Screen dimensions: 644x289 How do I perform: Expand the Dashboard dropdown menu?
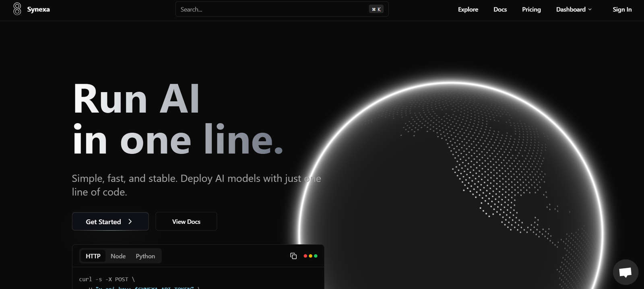(x=571, y=9)
